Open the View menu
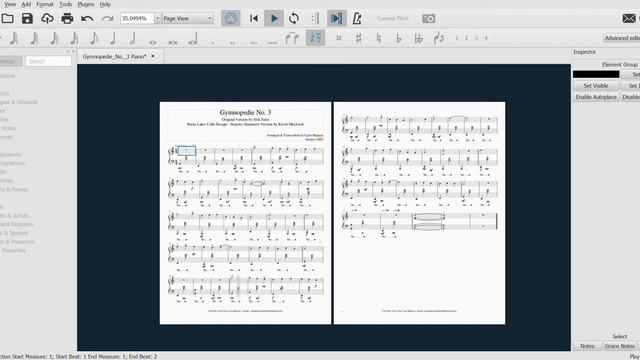The width and height of the screenshot is (640, 360). click(x=10, y=4)
